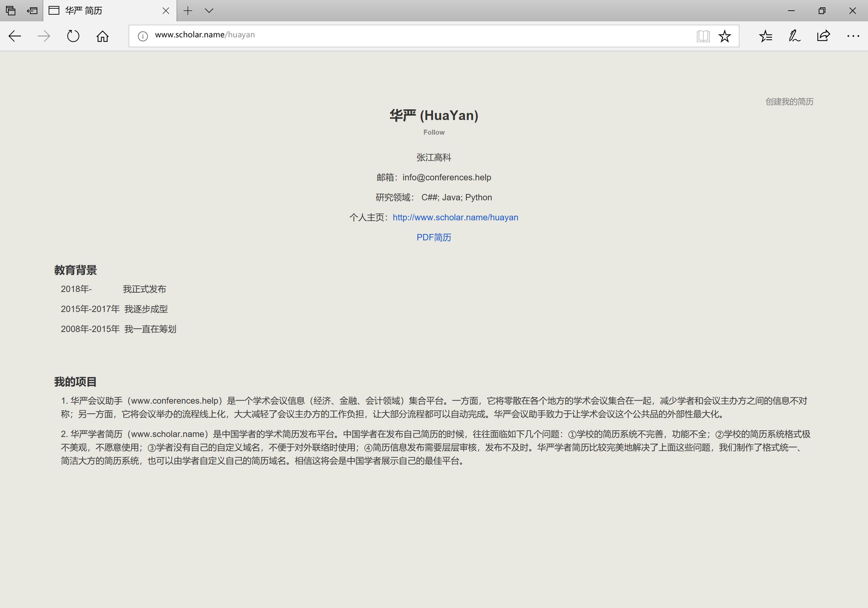This screenshot has height=608, width=868.
Task: View site information icon in address bar
Action: point(143,36)
